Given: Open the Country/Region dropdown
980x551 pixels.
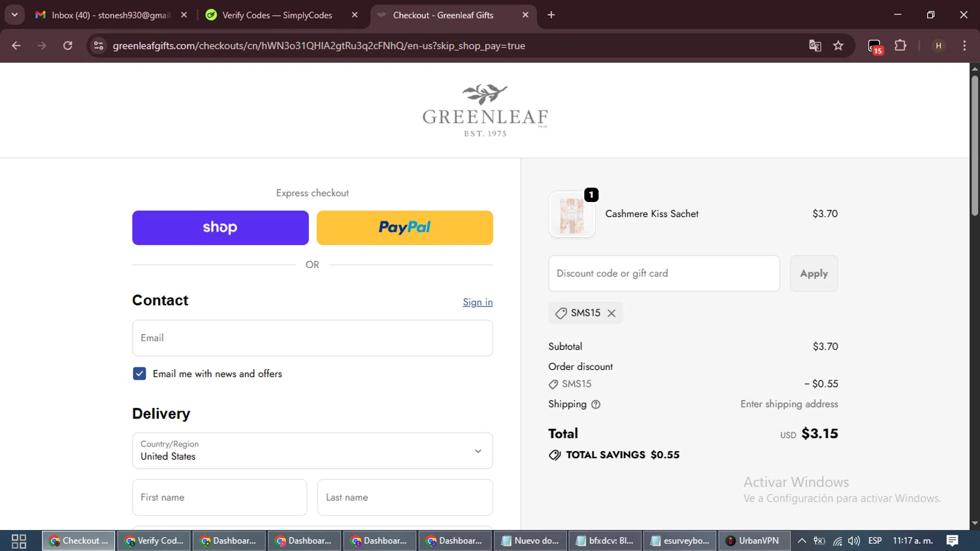Looking at the screenshot, I should [312, 450].
